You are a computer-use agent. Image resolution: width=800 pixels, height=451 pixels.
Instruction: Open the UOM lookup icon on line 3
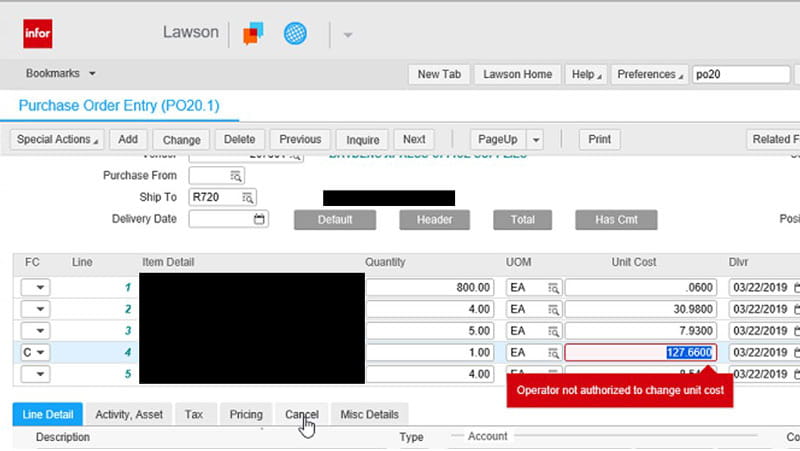[x=553, y=331]
